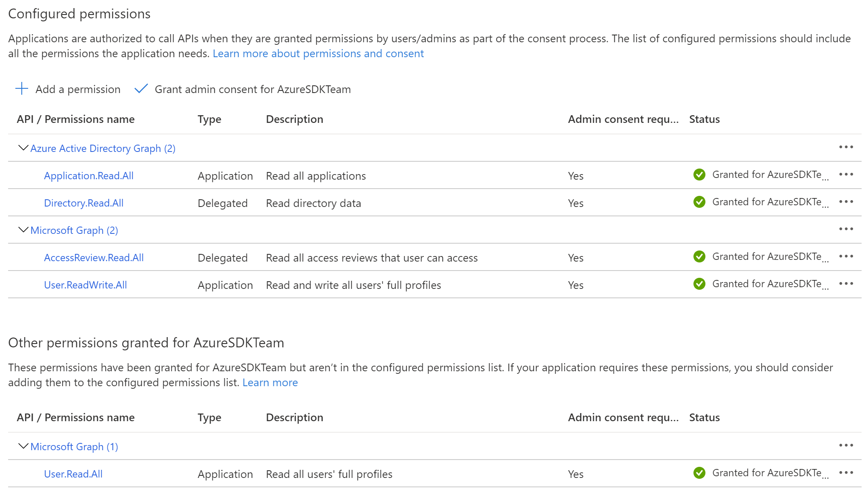The image size is (868, 495).
Task: Open the ellipsis menu on Application.Read.All row
Action: click(846, 174)
